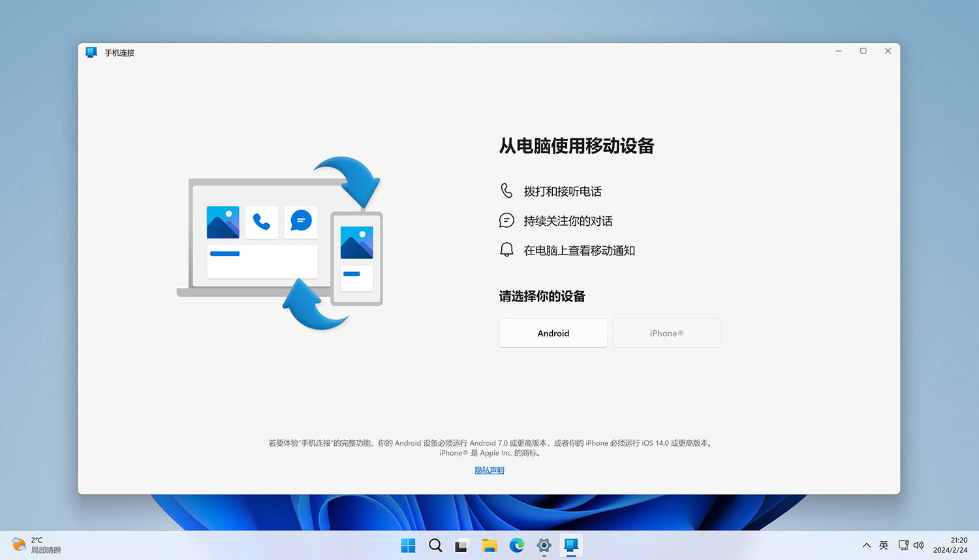Open File Explorer from the taskbar
The image size is (979, 560).
(x=489, y=546)
